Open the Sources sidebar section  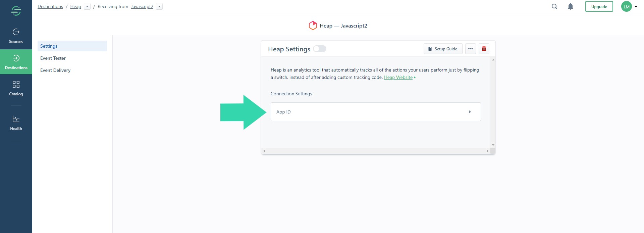pos(16,36)
